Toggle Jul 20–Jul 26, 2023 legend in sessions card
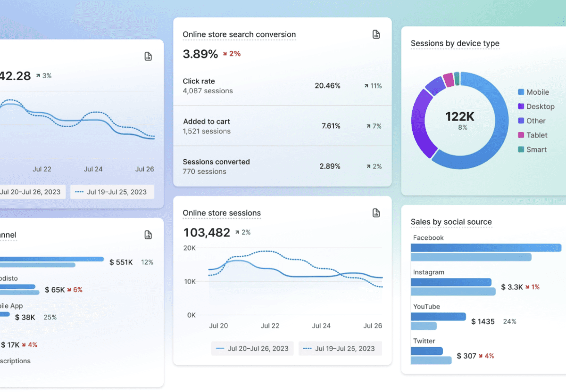The image size is (566, 392). (252, 349)
